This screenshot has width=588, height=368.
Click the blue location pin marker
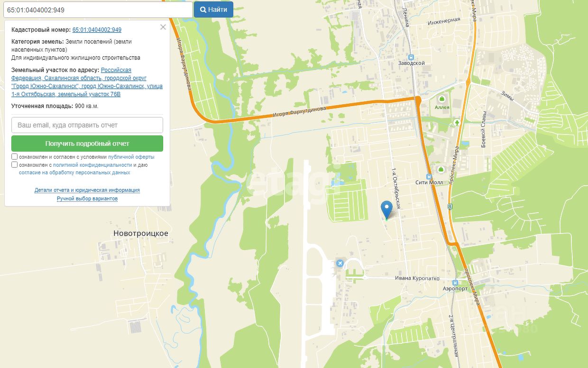[387, 209]
